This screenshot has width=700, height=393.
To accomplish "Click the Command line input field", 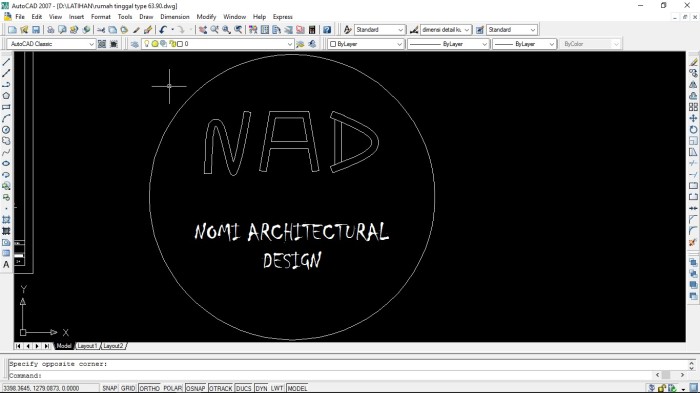I will (x=330, y=376).
